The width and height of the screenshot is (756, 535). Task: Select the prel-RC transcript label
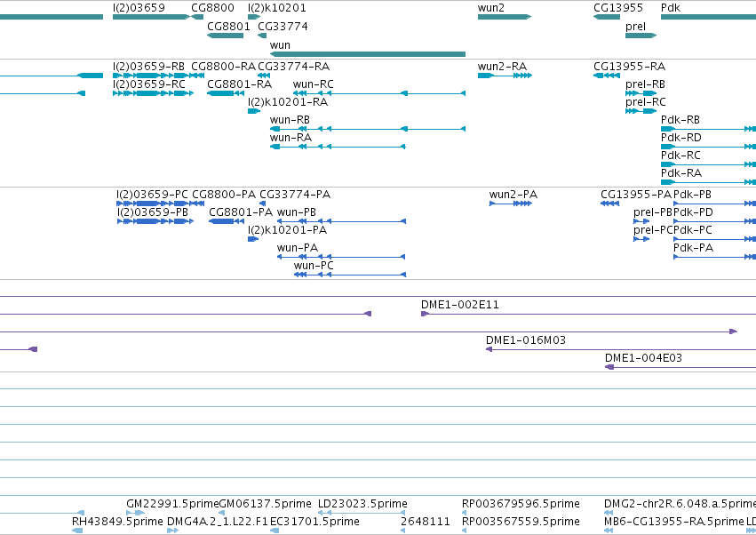646,102
